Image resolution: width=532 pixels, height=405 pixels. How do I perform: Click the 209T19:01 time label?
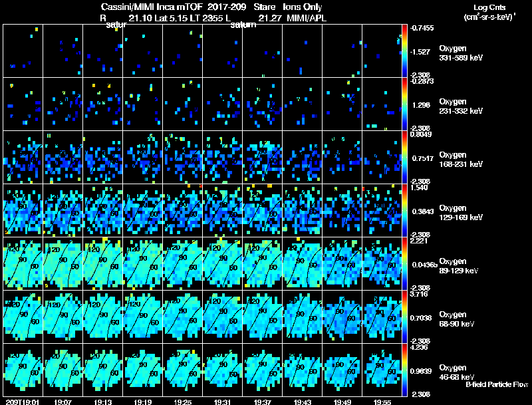point(23,402)
